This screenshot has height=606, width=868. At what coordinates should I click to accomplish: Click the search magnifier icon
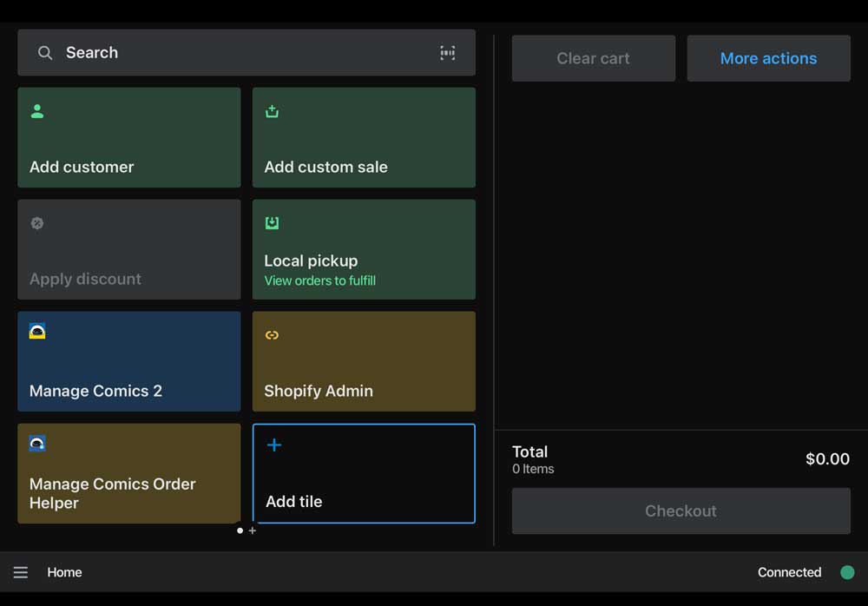[45, 53]
